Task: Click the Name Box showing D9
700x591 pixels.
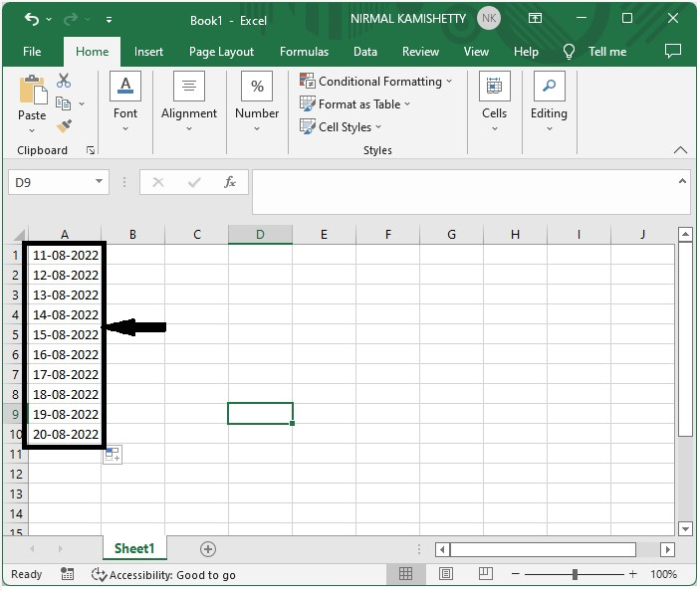Action: click(x=50, y=182)
